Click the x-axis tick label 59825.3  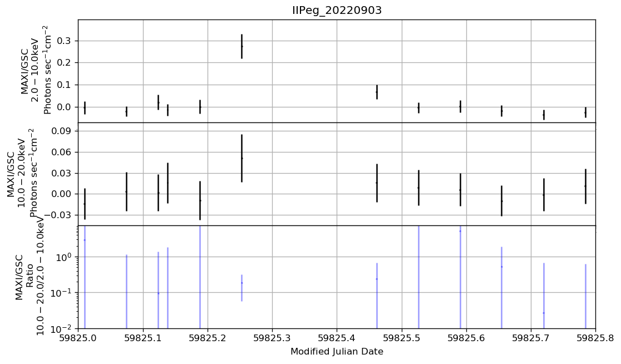[272, 338]
